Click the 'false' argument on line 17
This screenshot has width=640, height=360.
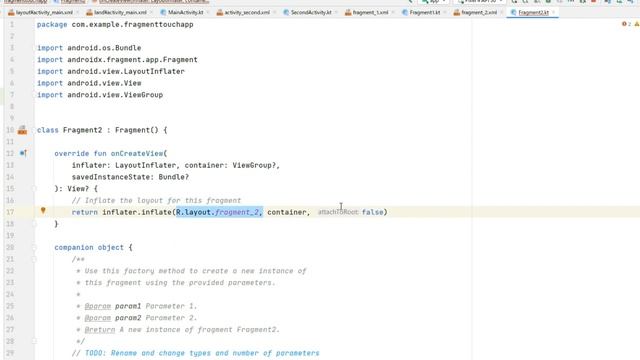pyautogui.click(x=373, y=212)
